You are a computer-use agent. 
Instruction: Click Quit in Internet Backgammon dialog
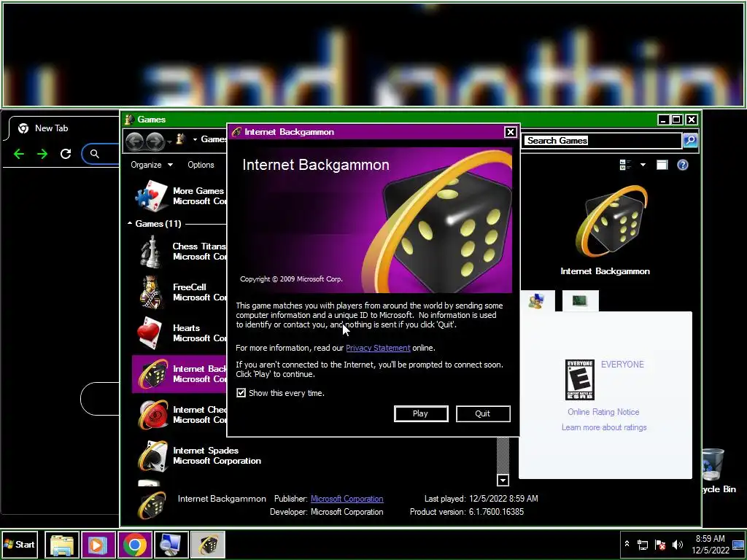pos(483,413)
